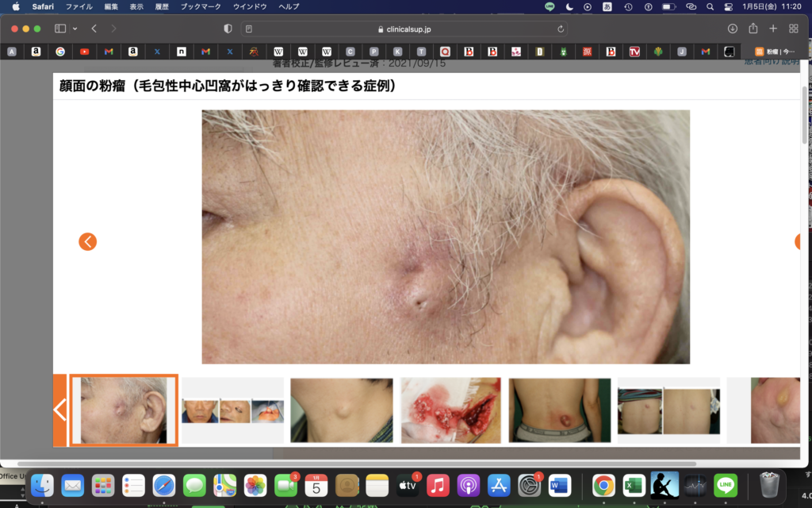Open the Downloads list in Safari toolbar
This screenshot has width=812, height=508.
tap(733, 29)
